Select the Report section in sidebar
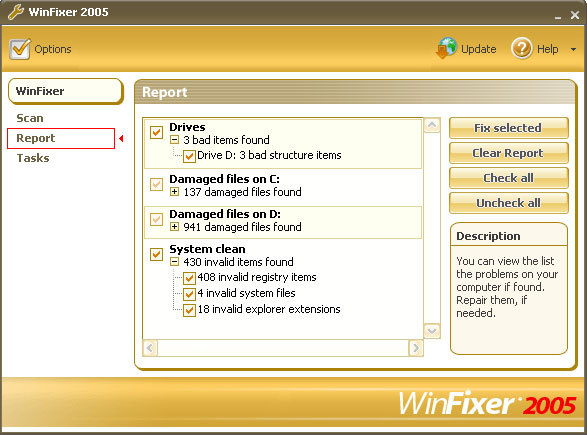 coord(61,138)
